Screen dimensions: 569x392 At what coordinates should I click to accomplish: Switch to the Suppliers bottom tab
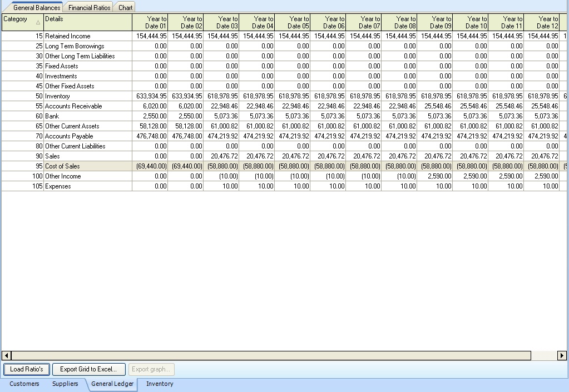(x=65, y=384)
